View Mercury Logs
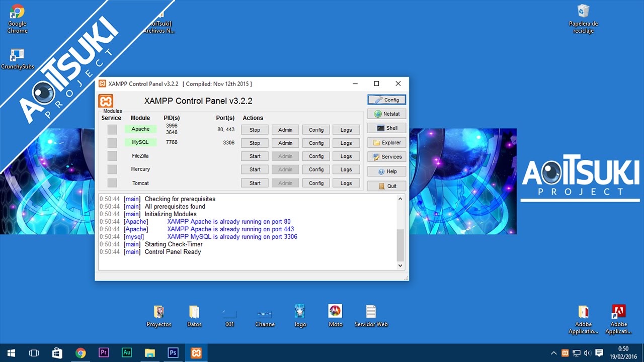Image resolution: width=644 pixels, height=362 pixels. pyautogui.click(x=346, y=169)
